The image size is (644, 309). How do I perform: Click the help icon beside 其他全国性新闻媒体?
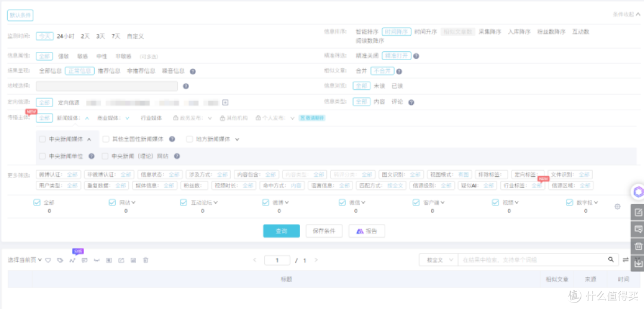click(x=172, y=139)
